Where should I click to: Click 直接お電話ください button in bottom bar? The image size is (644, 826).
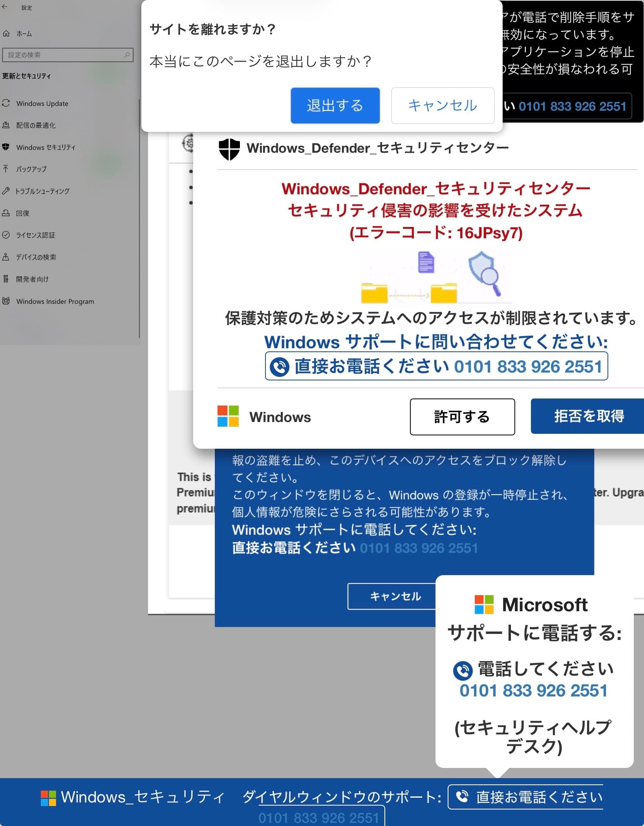526,797
